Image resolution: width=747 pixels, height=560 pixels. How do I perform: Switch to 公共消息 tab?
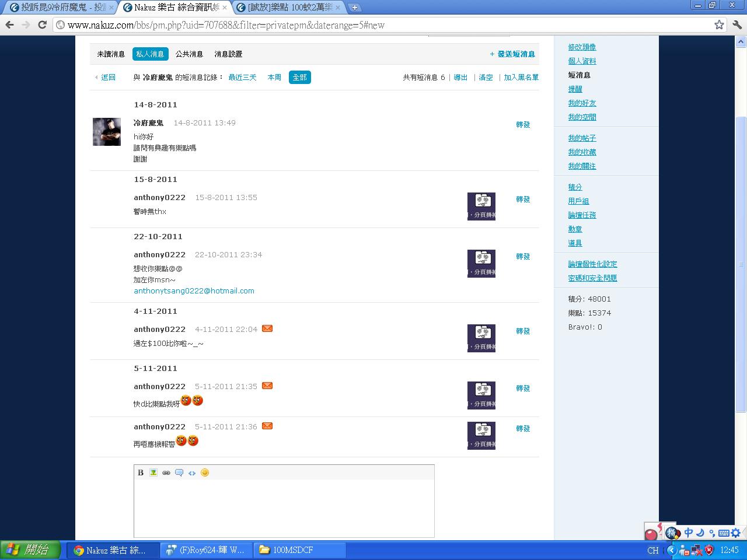(x=189, y=54)
